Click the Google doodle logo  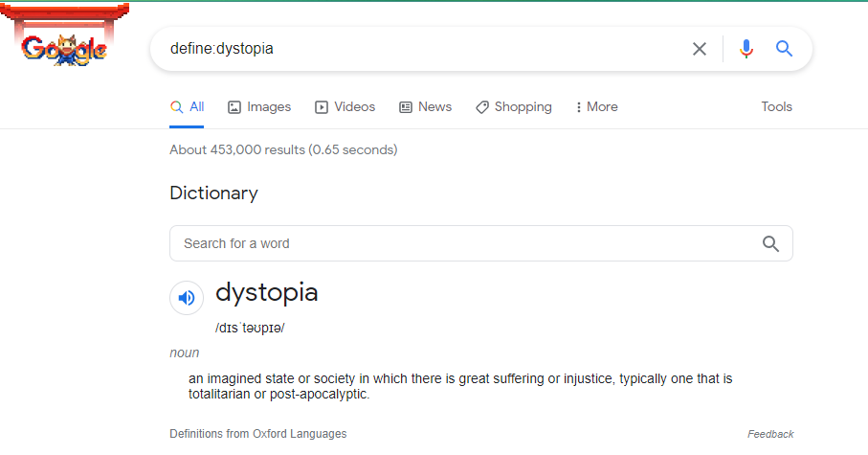pyautogui.click(x=63, y=48)
